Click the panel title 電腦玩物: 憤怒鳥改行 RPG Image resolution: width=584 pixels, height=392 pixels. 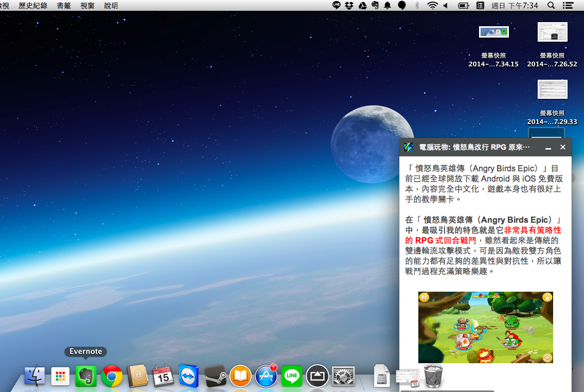[x=474, y=148]
